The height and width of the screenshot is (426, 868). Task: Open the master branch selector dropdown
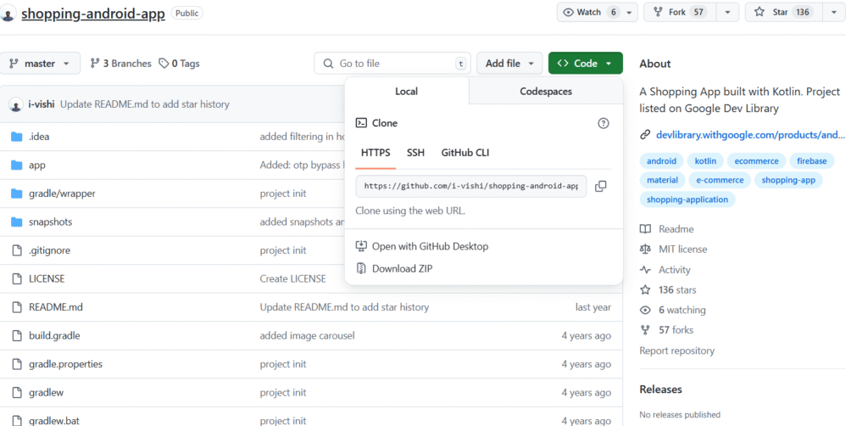point(40,64)
